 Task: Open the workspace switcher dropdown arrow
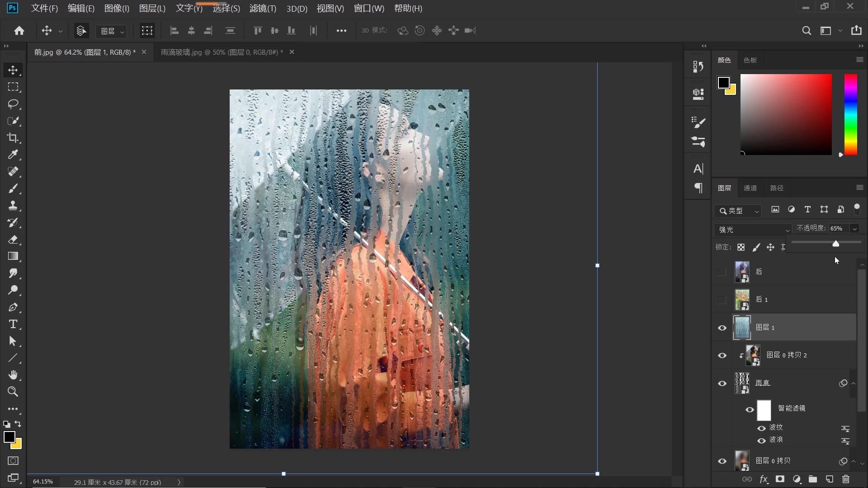pyautogui.click(x=840, y=30)
